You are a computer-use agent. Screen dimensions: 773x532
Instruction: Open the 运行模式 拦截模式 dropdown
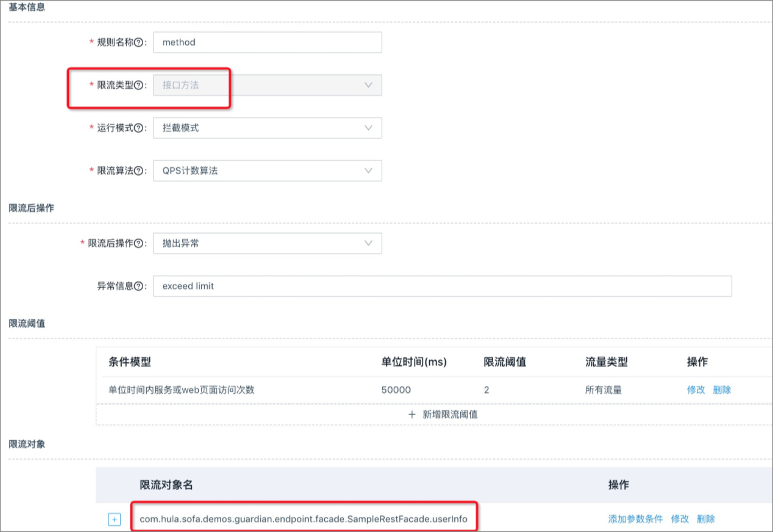pyautogui.click(x=267, y=128)
